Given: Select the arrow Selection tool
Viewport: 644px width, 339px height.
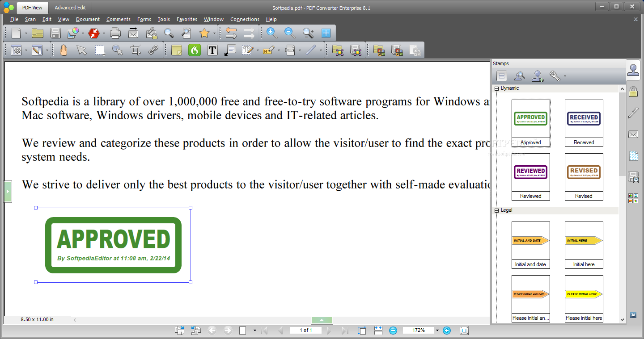Looking at the screenshot, I should click(x=81, y=50).
